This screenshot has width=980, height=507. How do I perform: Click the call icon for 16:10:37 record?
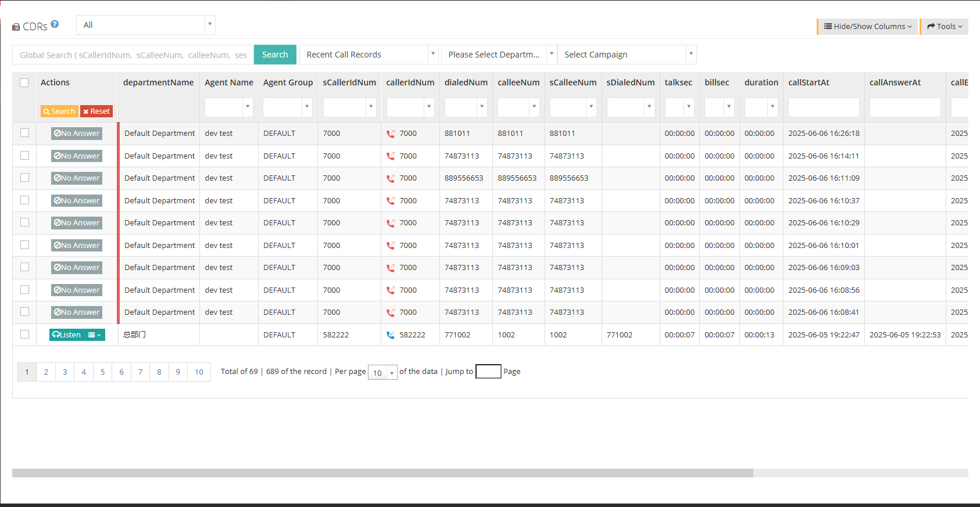click(x=391, y=201)
